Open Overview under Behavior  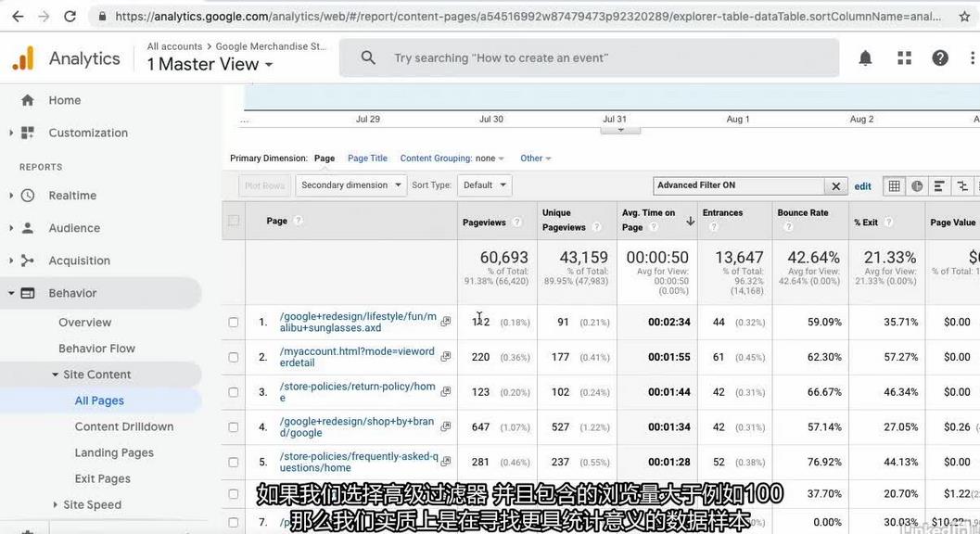pos(85,323)
